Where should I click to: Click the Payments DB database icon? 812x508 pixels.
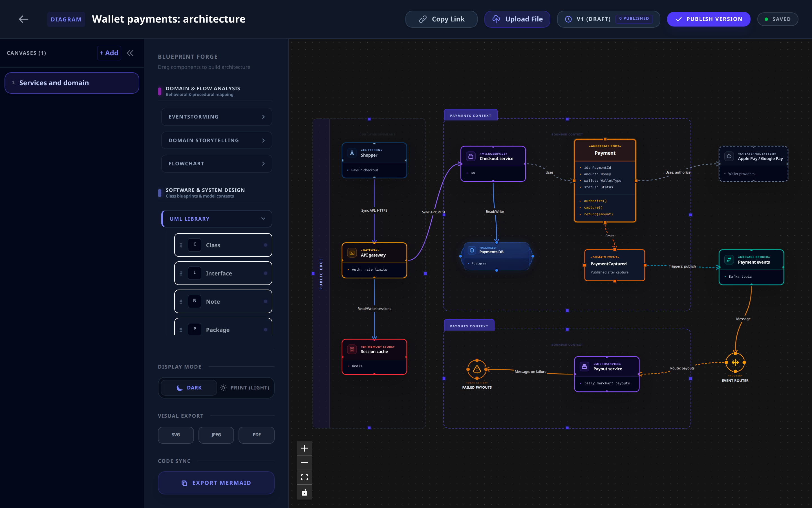[x=472, y=250]
